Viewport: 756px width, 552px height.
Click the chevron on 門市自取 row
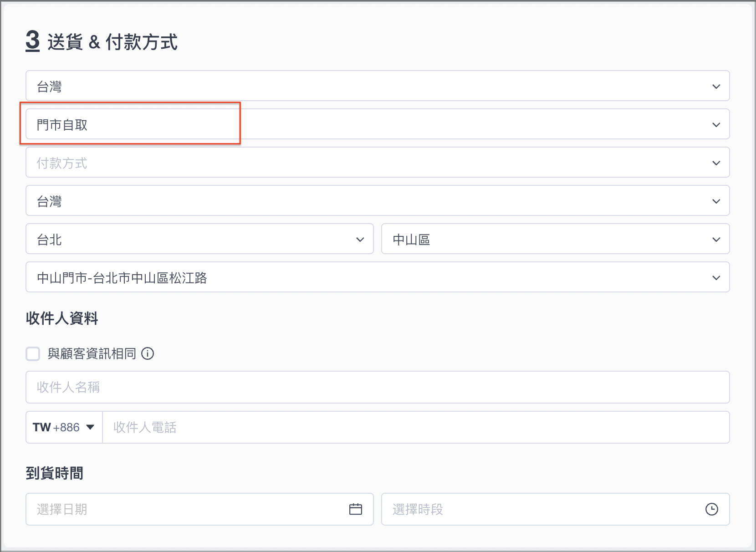[716, 124]
